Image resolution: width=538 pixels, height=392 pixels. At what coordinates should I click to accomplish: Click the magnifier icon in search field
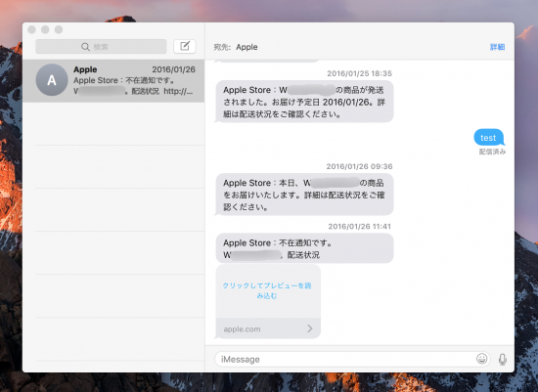coord(85,47)
